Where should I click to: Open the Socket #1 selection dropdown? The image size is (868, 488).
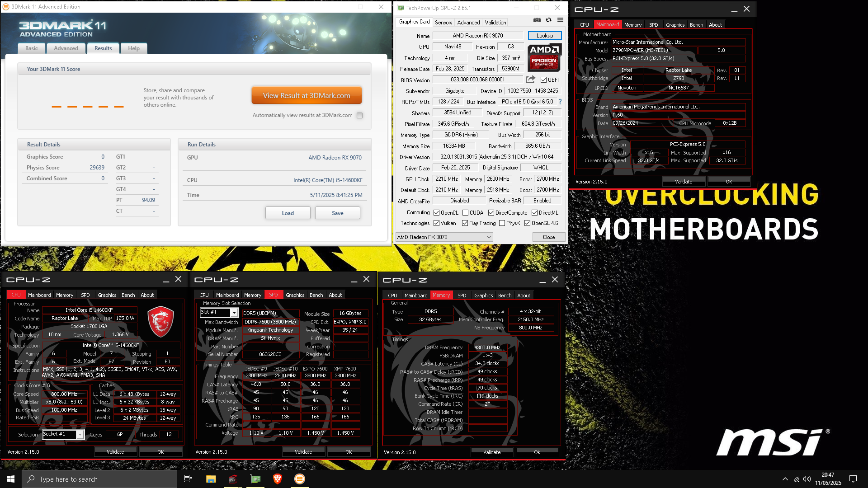[x=63, y=434]
